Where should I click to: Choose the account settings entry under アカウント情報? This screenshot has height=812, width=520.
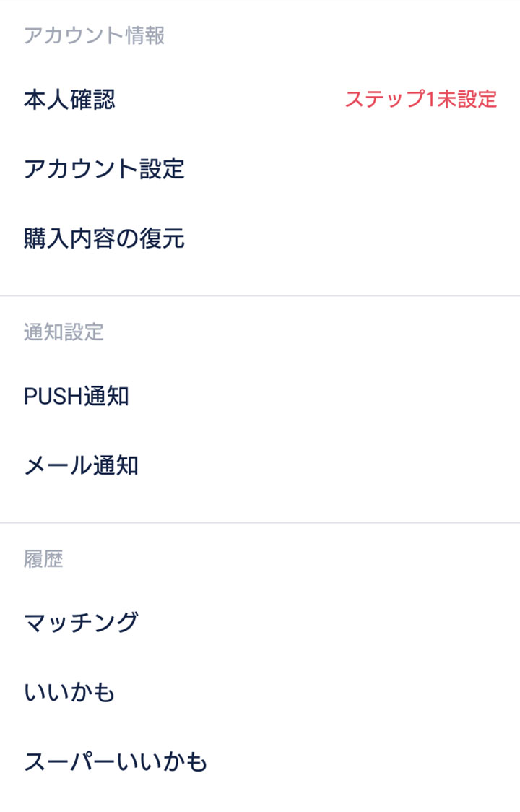tap(260, 169)
